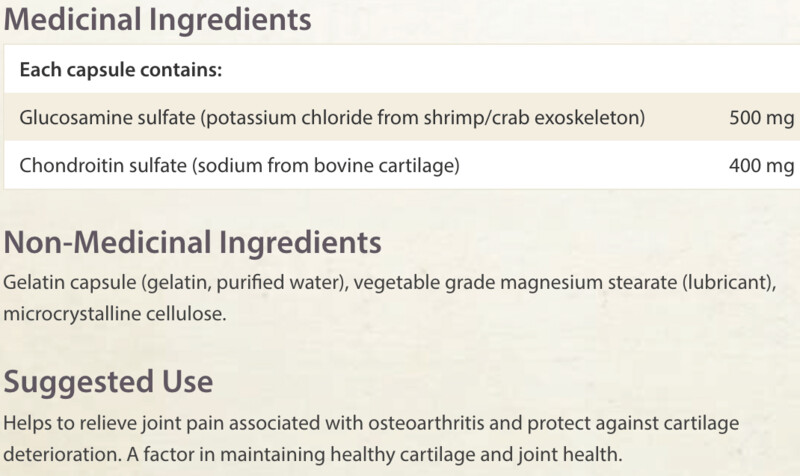Click the protect against cartilage phrase
Screen dimensions: 800x476
(633, 423)
